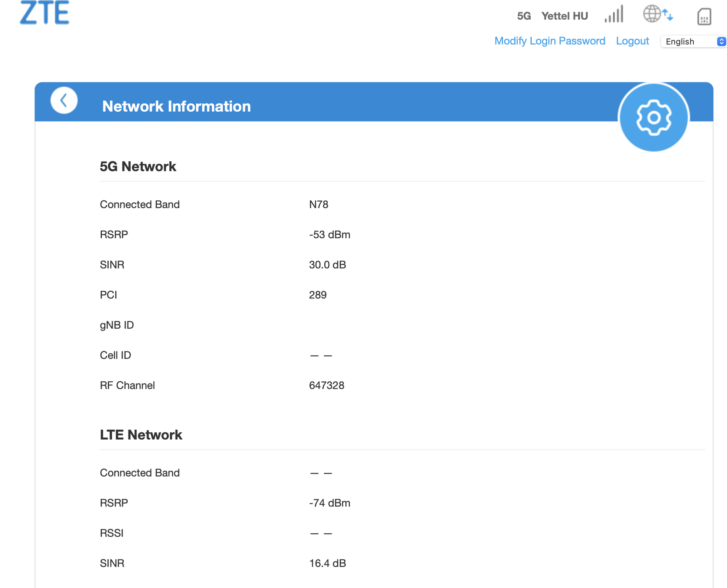This screenshot has height=588, width=727.
Task: Select the N78 connected band value
Action: tap(319, 205)
